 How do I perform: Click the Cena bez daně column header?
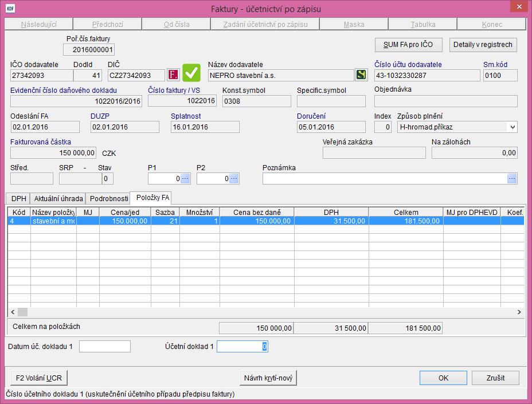257,213
